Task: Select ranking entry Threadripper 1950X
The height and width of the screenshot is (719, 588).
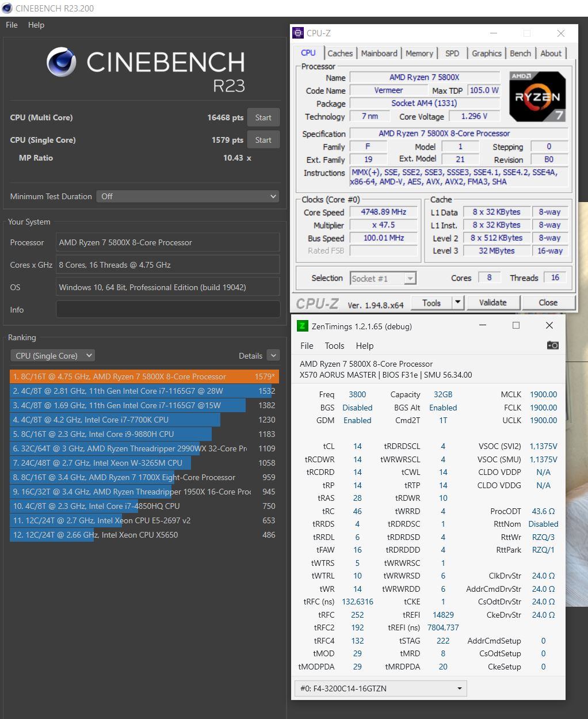Action: click(x=144, y=492)
